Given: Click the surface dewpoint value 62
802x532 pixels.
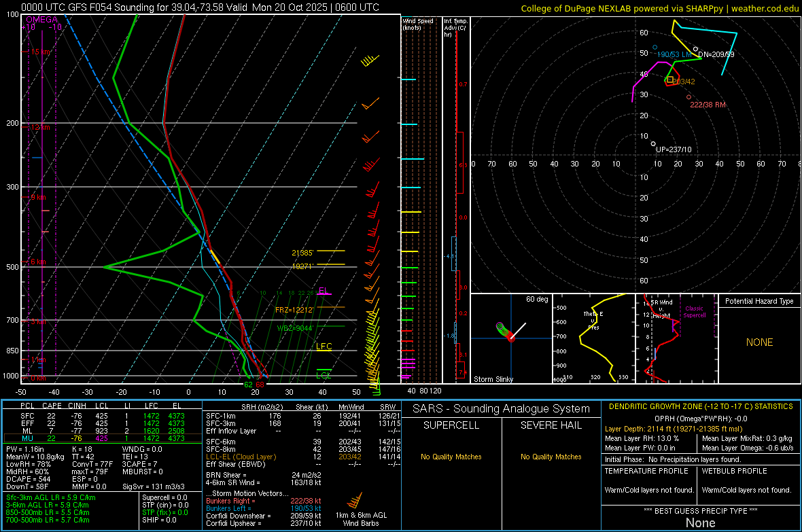Looking at the screenshot, I should (x=249, y=385).
